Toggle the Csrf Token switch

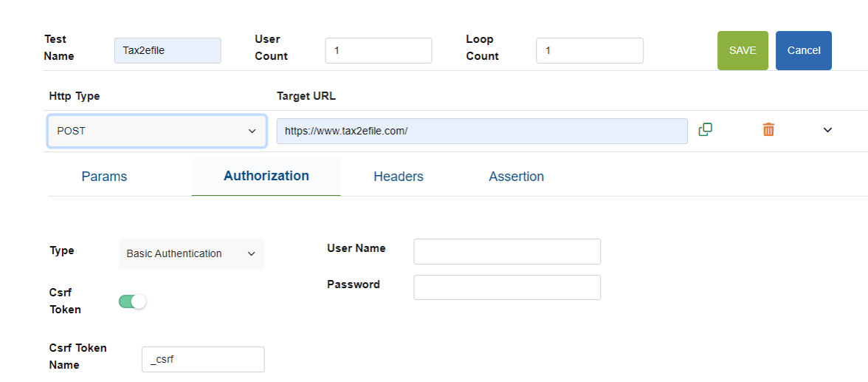[133, 301]
